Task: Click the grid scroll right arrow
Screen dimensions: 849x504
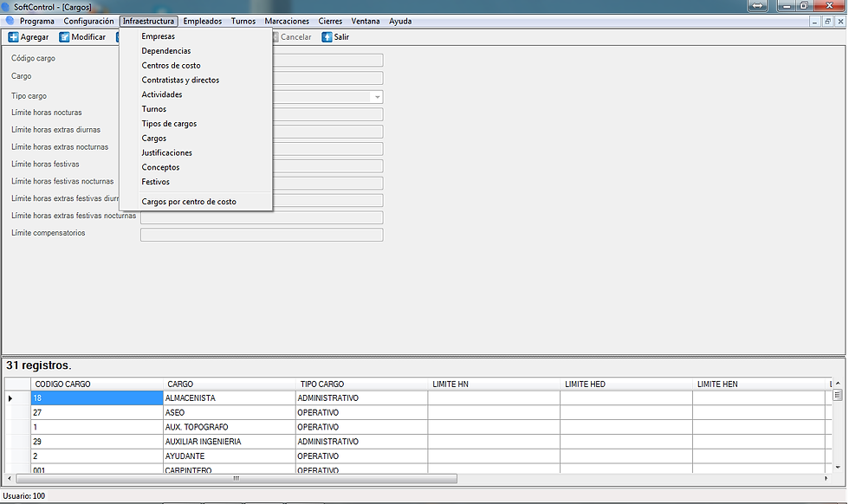Action: [826, 479]
